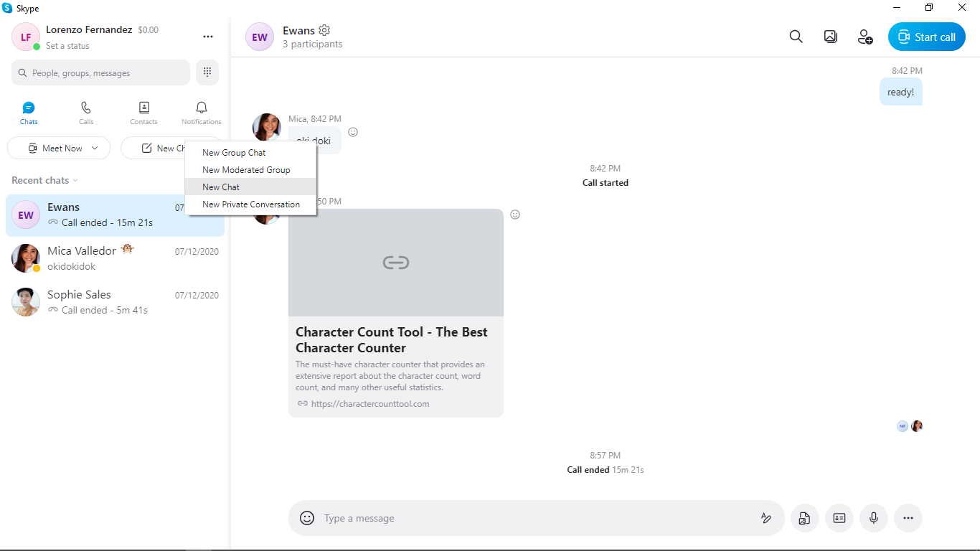The width and height of the screenshot is (980, 551).
Task: Open the search in conversation magnifier icon
Action: coord(796,37)
